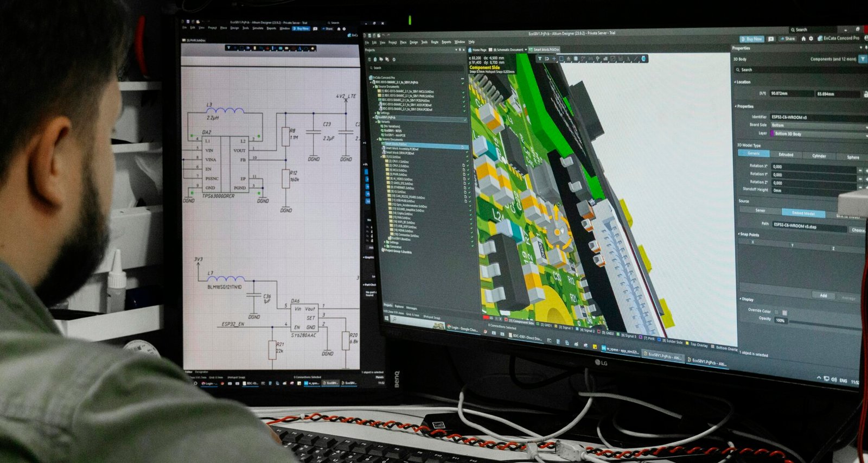
Task: Select the Extruded 3D model type
Action: point(786,155)
